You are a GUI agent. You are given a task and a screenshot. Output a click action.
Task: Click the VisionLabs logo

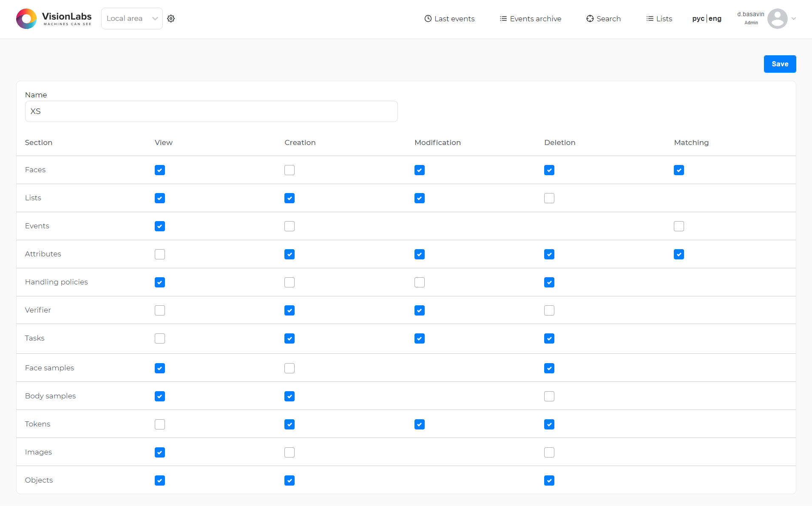coord(54,19)
